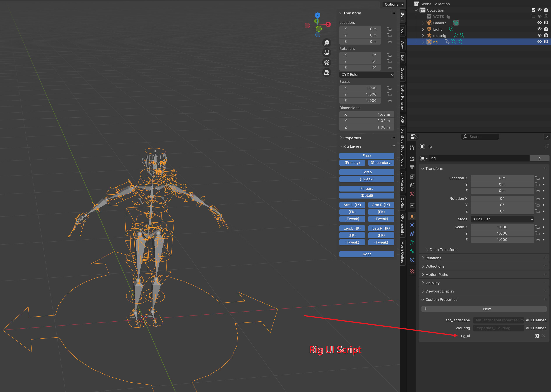The image size is (551, 392).
Task: Hide the metarig in viewport
Action: [539, 35]
